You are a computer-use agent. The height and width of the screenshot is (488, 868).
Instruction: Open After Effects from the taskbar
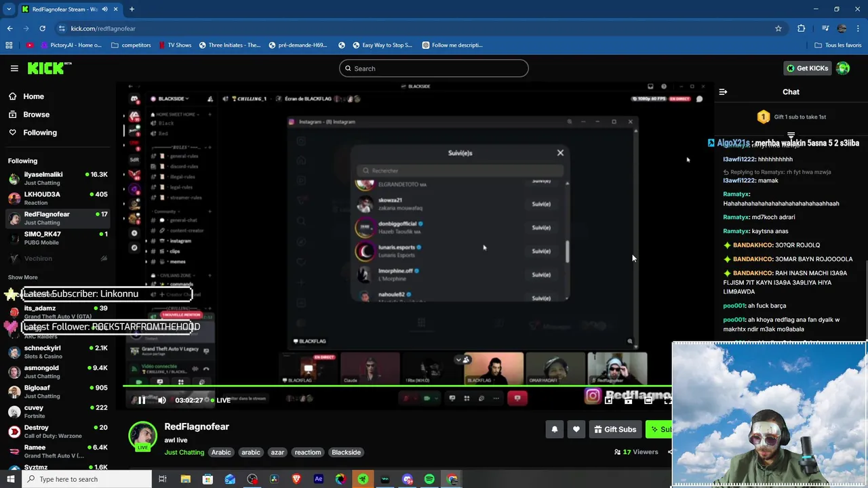pyautogui.click(x=319, y=479)
